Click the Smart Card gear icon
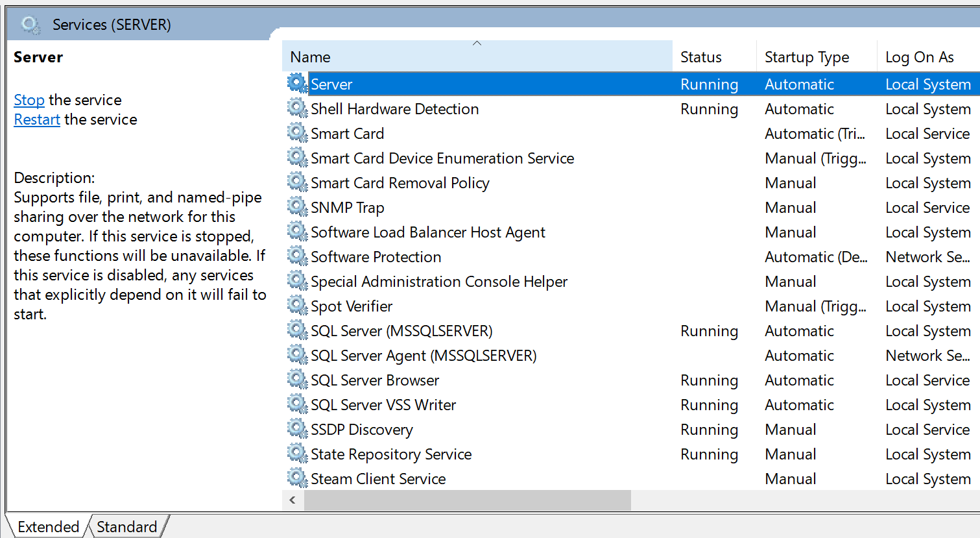 point(296,133)
